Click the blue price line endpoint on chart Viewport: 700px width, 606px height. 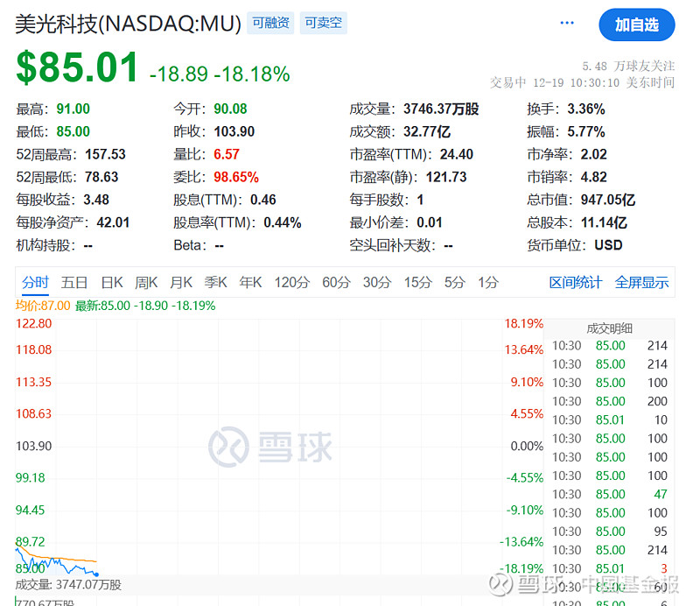pos(95,574)
